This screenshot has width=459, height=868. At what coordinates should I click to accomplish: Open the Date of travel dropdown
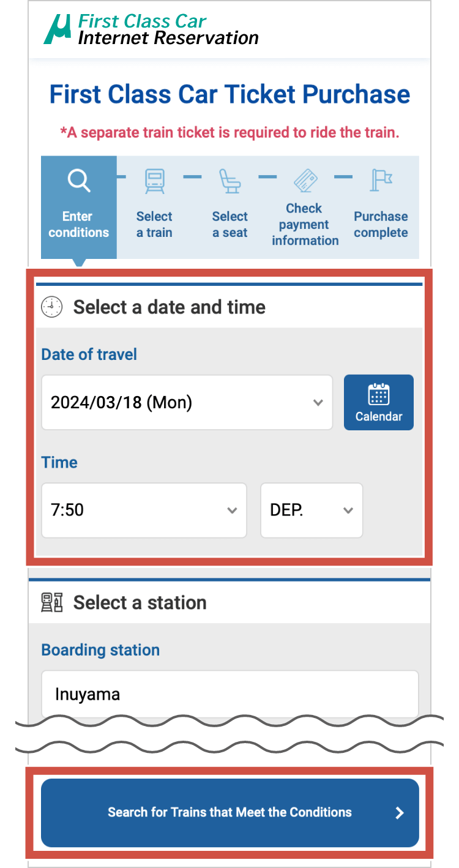[187, 402]
